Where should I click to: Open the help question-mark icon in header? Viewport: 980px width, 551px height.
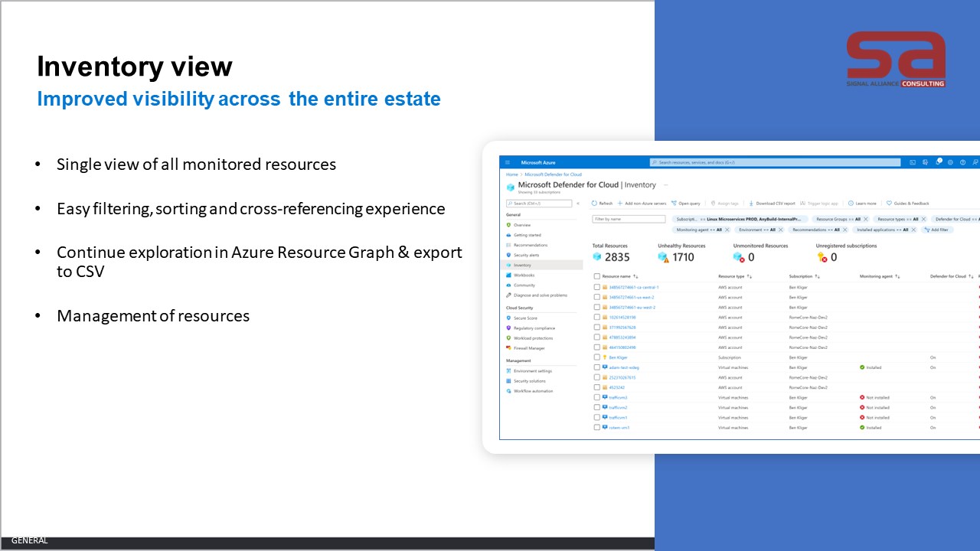(x=962, y=162)
